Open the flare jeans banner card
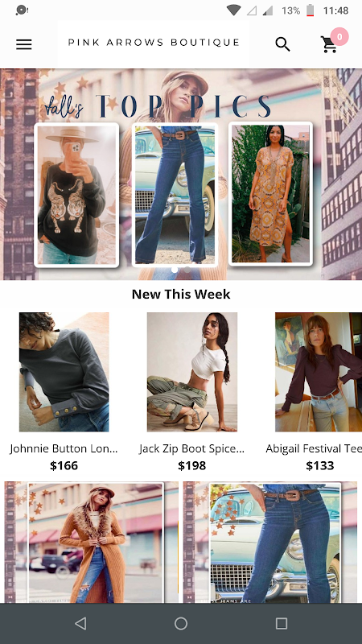This screenshot has width=362, height=644. [175, 194]
